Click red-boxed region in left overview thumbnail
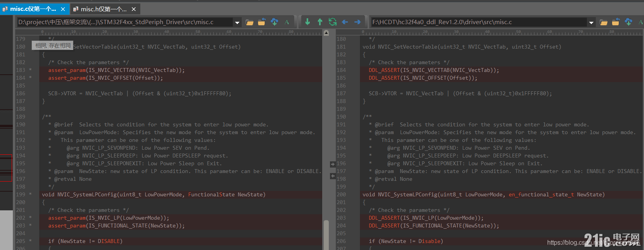The image size is (644, 250). [6, 168]
